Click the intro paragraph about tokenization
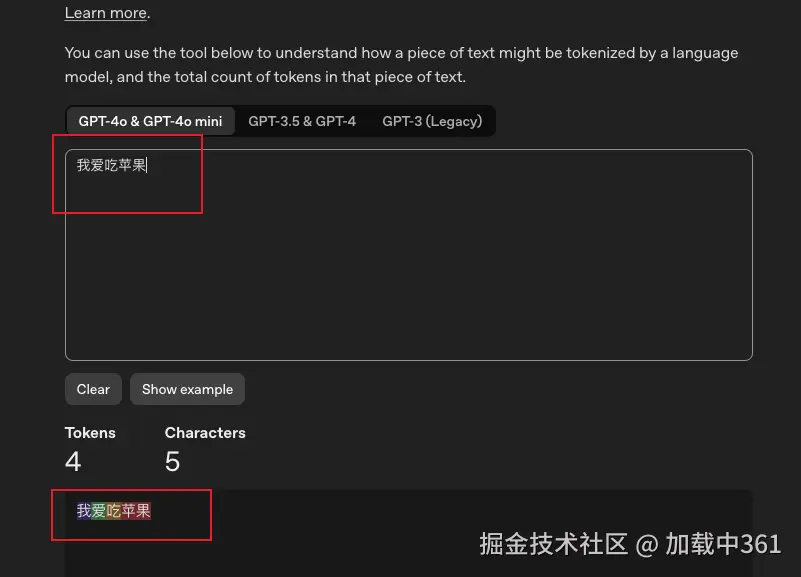 click(400, 64)
